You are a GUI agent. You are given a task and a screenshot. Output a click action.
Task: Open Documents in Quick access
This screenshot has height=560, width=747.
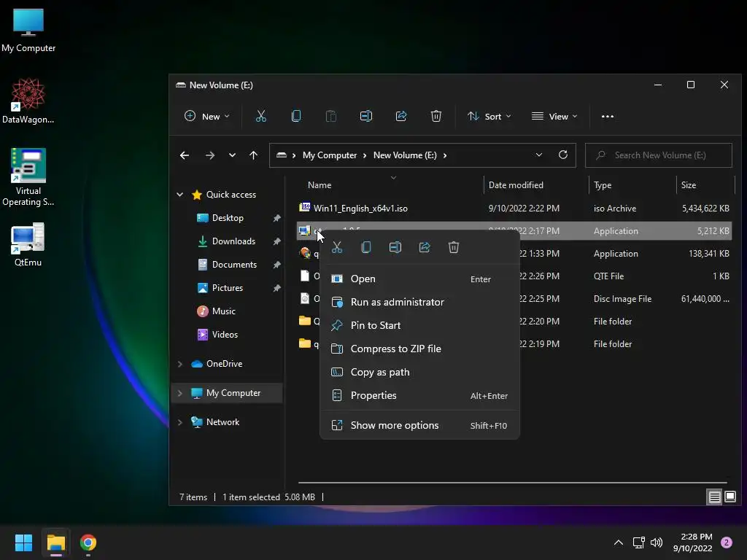coord(234,264)
